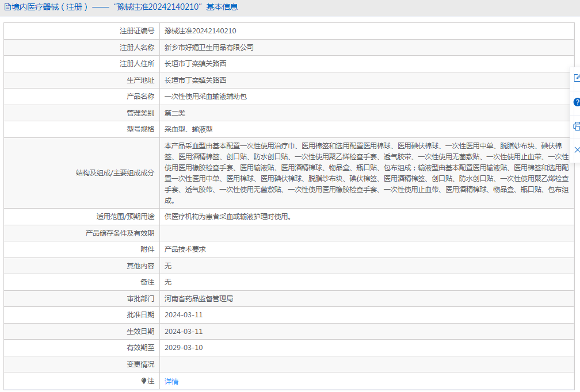This screenshot has width=580, height=392.
Task: Click registration number 豫械注准20242140210 in table
Action: click(200, 31)
